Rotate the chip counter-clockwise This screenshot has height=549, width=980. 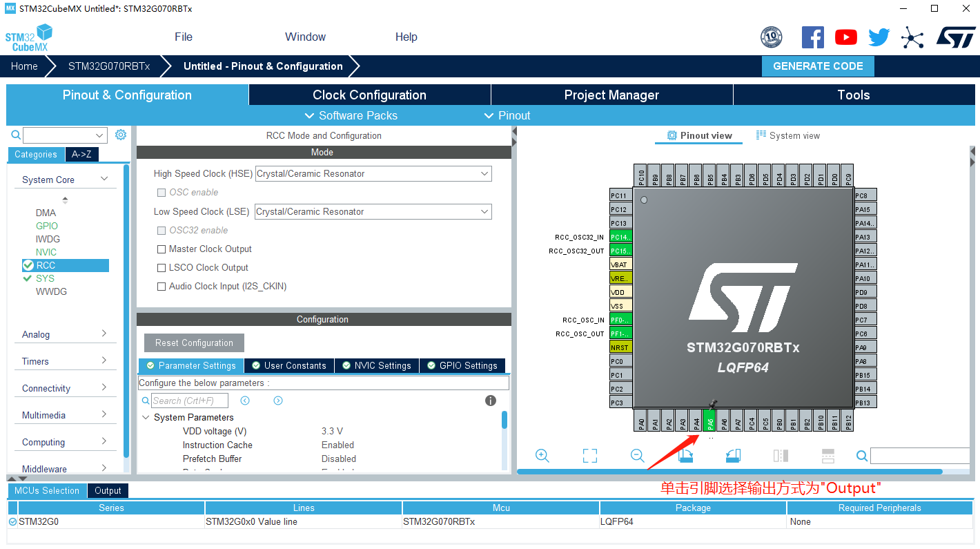(x=733, y=456)
